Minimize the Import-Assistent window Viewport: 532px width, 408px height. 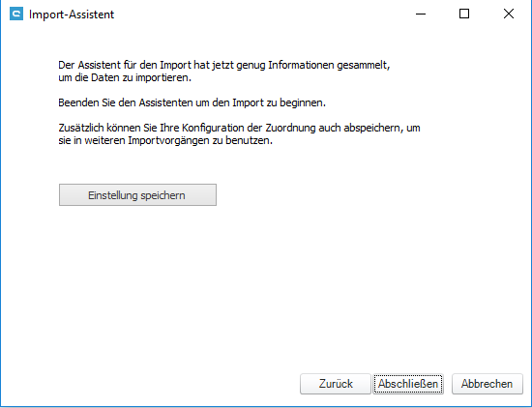pos(421,14)
